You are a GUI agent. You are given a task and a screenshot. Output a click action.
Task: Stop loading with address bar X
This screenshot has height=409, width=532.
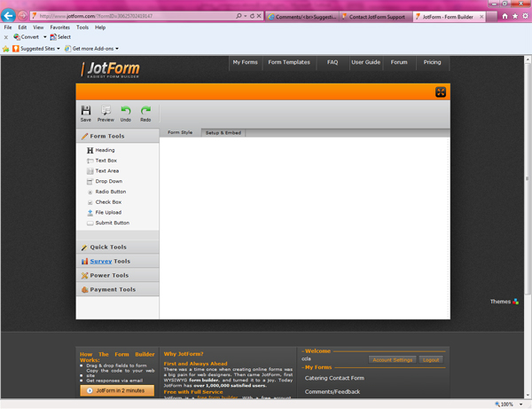(x=259, y=16)
